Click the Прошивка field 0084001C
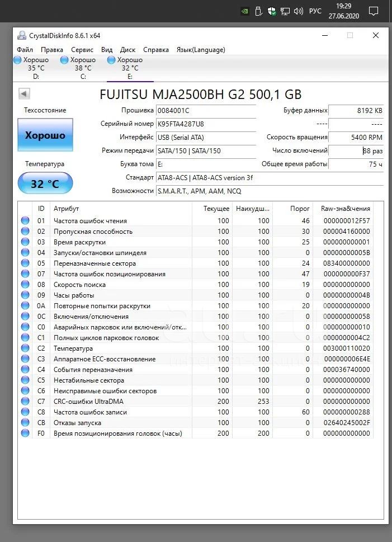 tap(206, 111)
